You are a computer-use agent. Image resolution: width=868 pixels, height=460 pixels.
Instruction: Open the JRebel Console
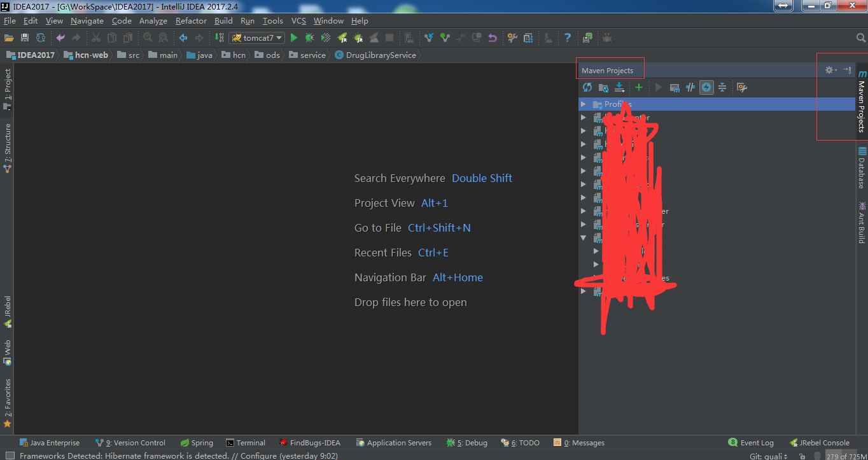819,443
